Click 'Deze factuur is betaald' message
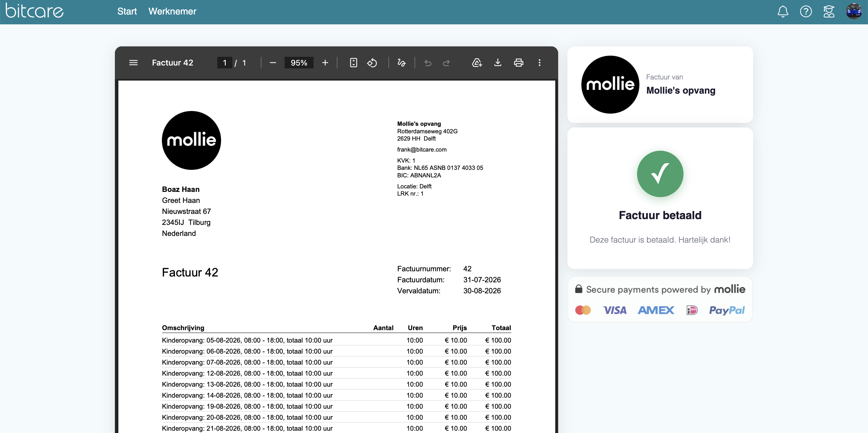 click(660, 240)
